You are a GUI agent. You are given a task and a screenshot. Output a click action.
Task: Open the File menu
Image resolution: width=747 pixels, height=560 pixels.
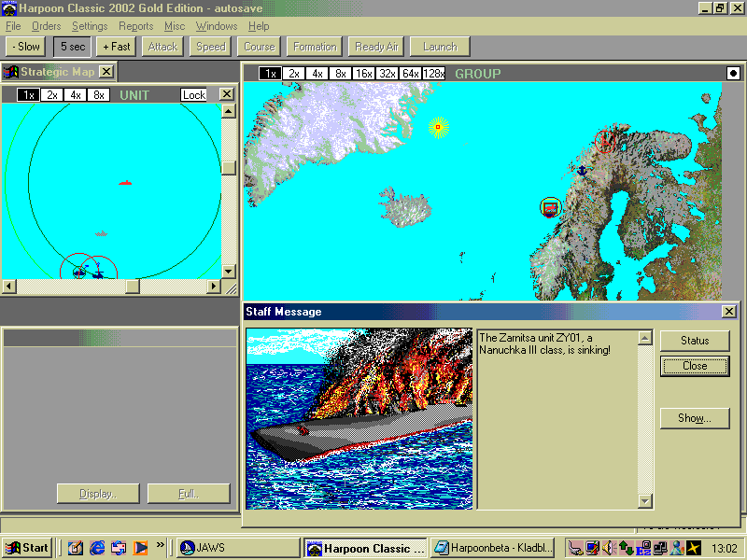(x=13, y=26)
